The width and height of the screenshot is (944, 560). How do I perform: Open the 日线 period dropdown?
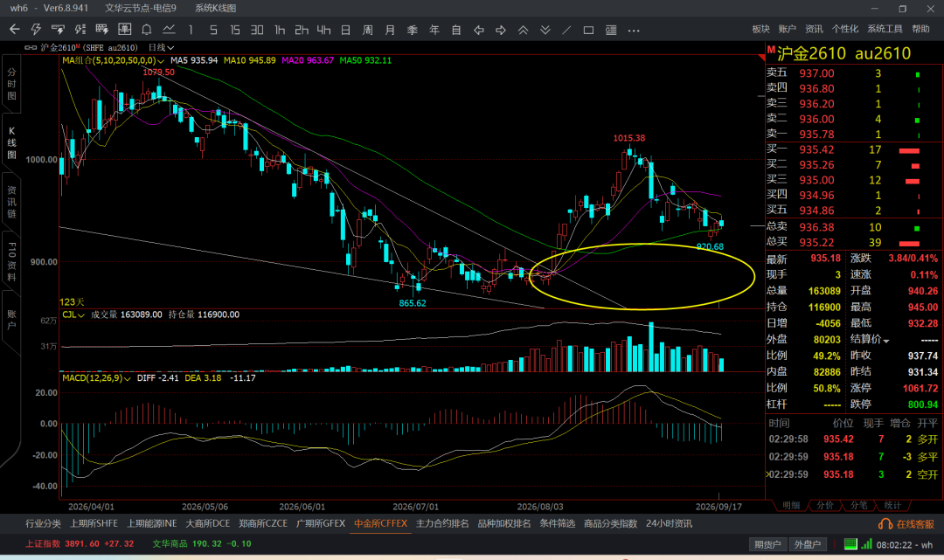click(162, 47)
